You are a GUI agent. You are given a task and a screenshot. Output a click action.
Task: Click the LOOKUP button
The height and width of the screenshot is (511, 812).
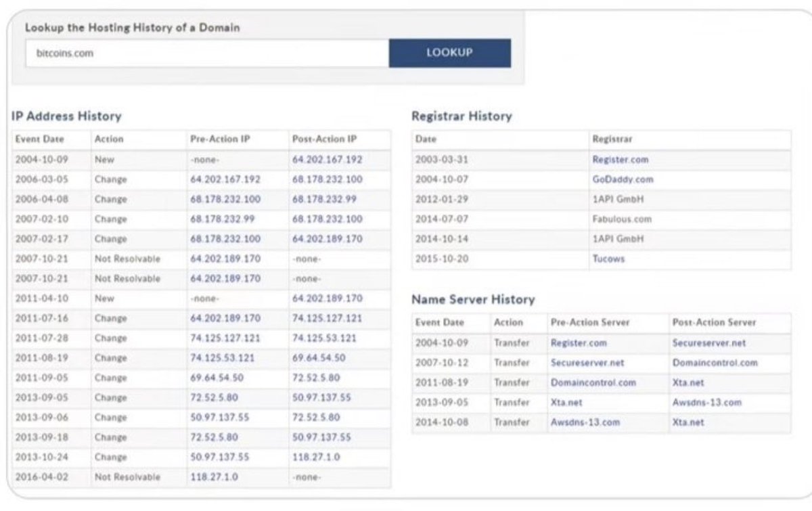point(450,53)
